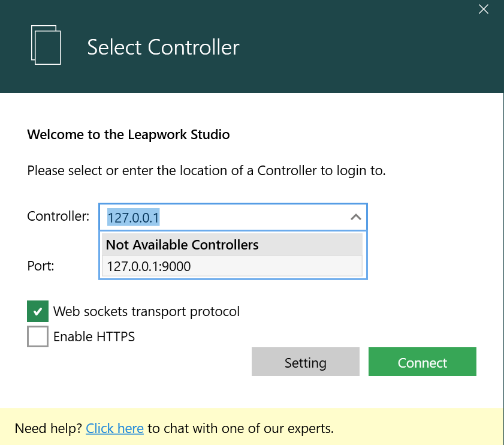Click the Welcome to the Leapwork Studio heading
This screenshot has height=445, width=504.
tap(128, 134)
